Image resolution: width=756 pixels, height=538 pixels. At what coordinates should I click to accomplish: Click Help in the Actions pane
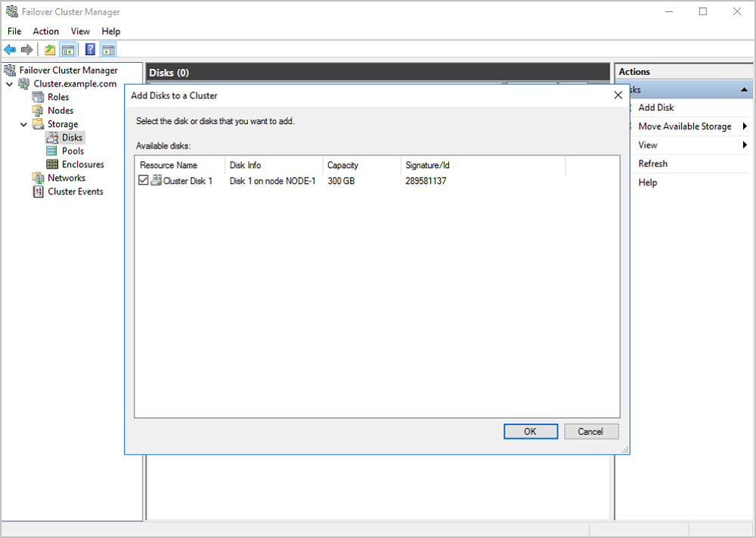tap(648, 182)
